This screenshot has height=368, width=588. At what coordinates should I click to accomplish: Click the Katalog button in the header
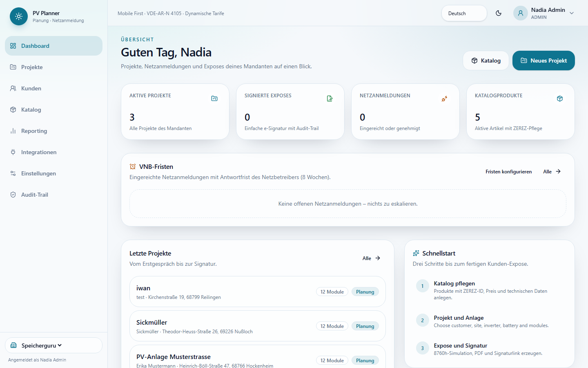tap(486, 61)
